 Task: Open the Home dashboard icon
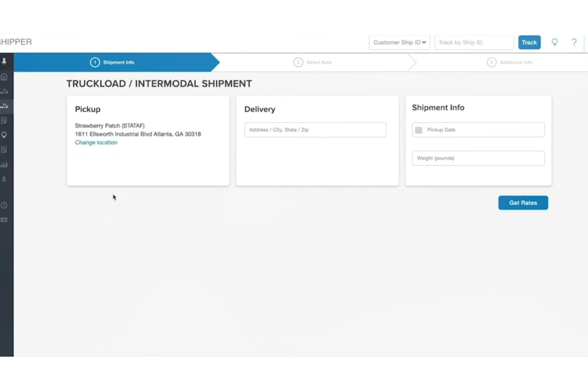click(x=4, y=77)
